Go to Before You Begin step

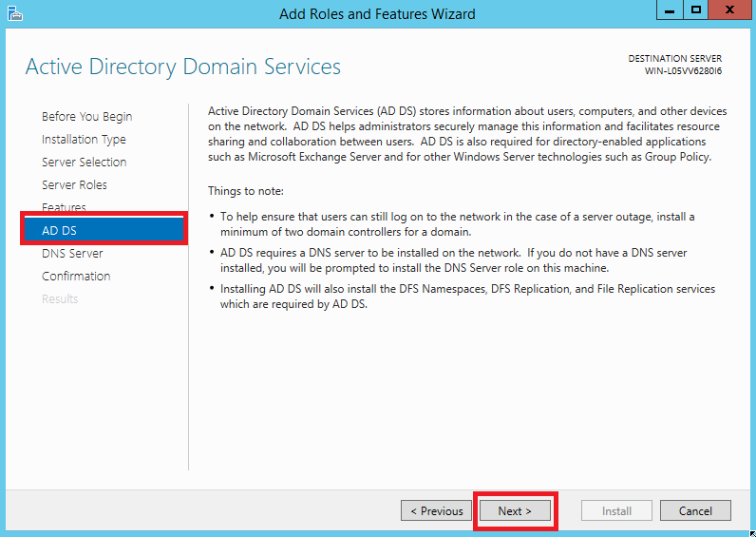pyautogui.click(x=86, y=117)
